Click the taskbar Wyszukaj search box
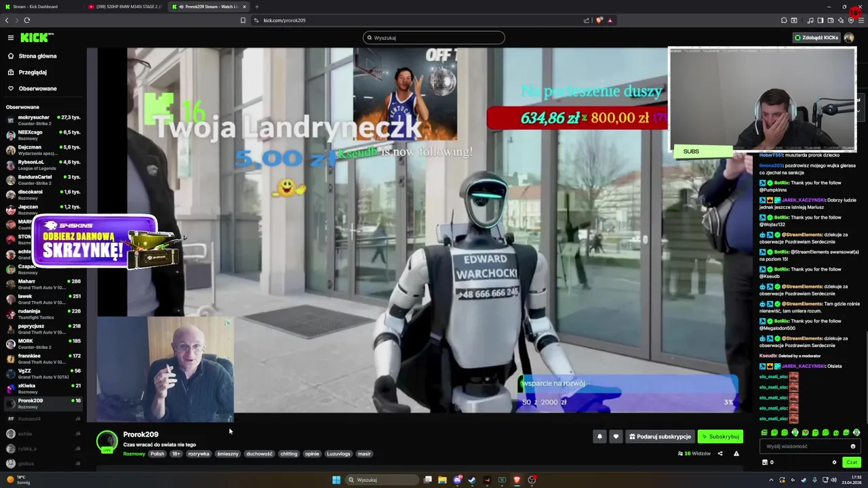Screen dimensions: 868x488 (x=383, y=480)
